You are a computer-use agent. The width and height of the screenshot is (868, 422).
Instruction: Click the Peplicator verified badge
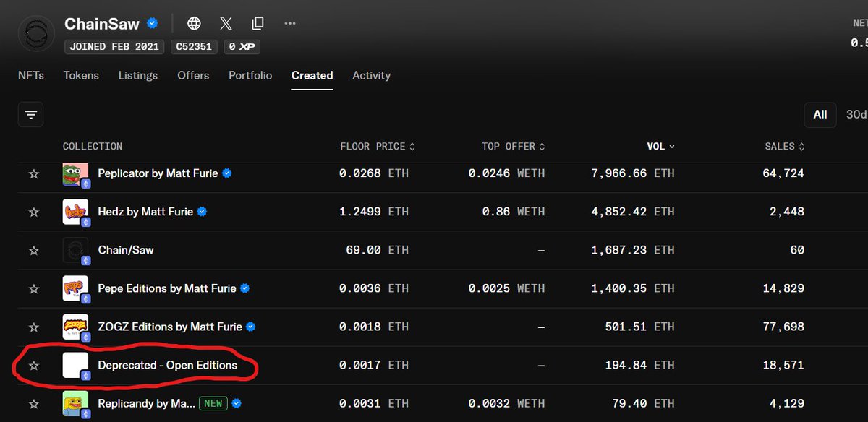227,173
